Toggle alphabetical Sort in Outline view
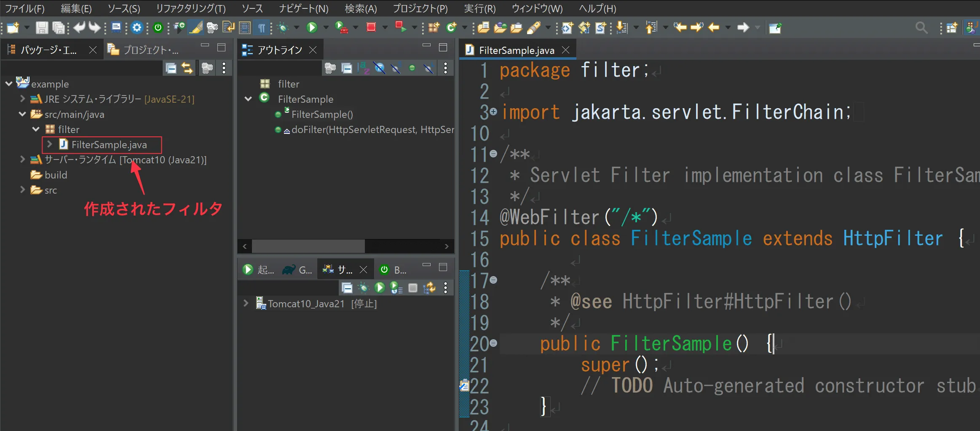The height and width of the screenshot is (431, 980). pos(363,68)
